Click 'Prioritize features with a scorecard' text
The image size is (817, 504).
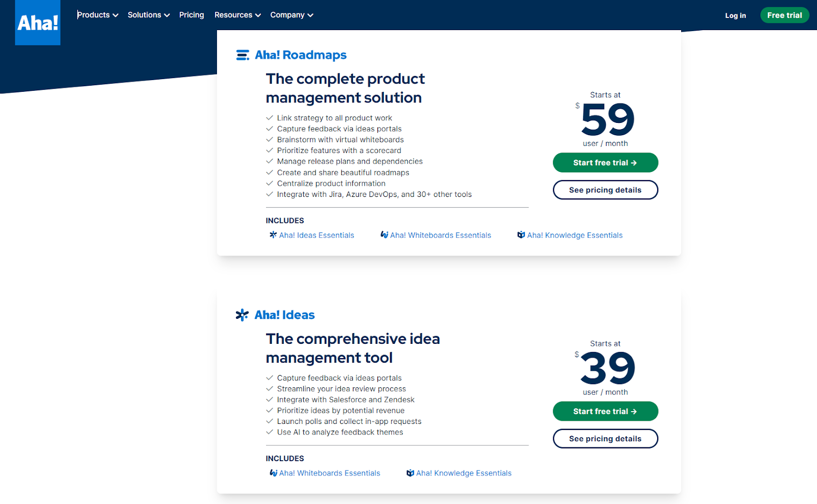339,150
